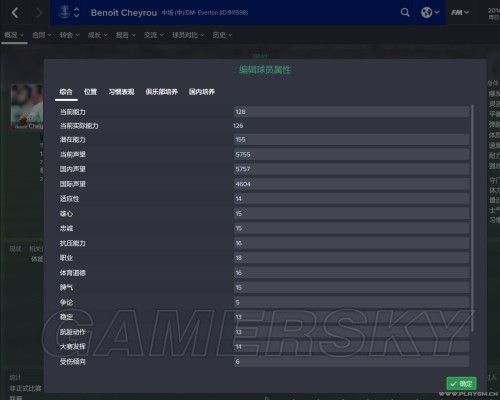Click the 忠诚 value field
This screenshot has height=400, width=500.
click(x=351, y=228)
